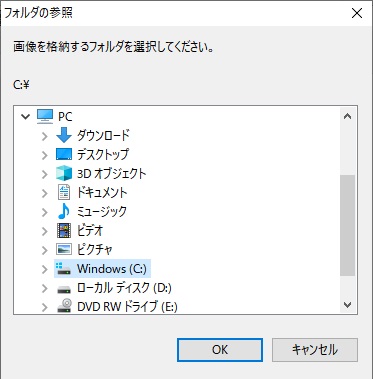Select the デスクトップ folder label
This screenshot has width=373, height=379.
coord(103,154)
